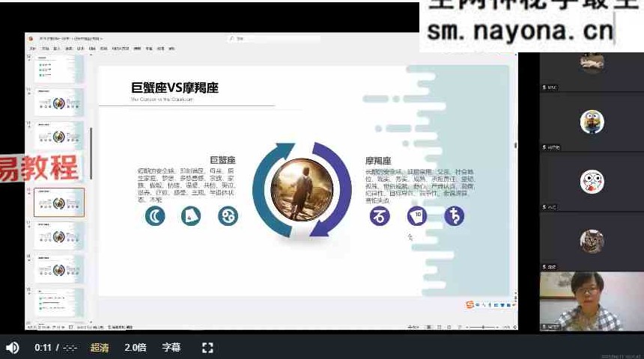Click the tabby cat avatar participant tile
This screenshot has width=644, height=359.
click(592, 242)
